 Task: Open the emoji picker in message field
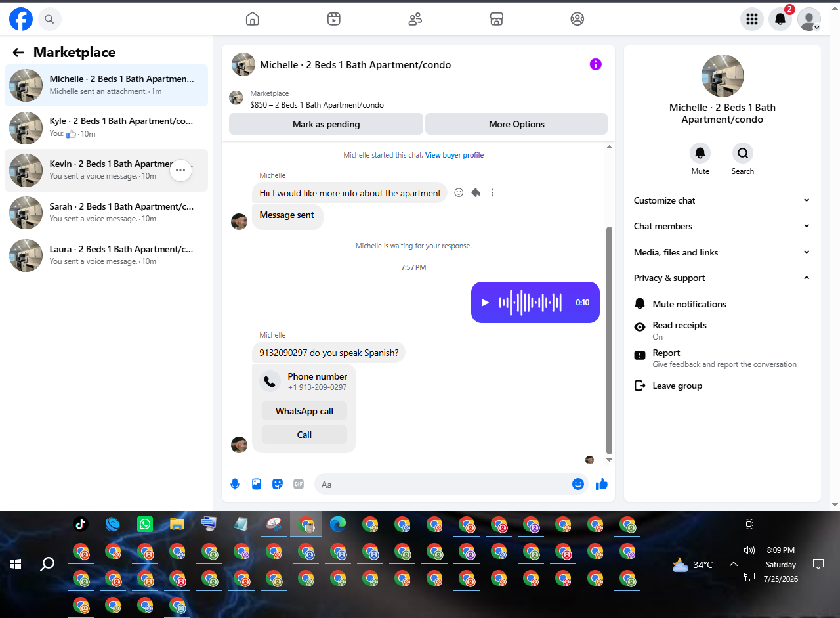(577, 484)
